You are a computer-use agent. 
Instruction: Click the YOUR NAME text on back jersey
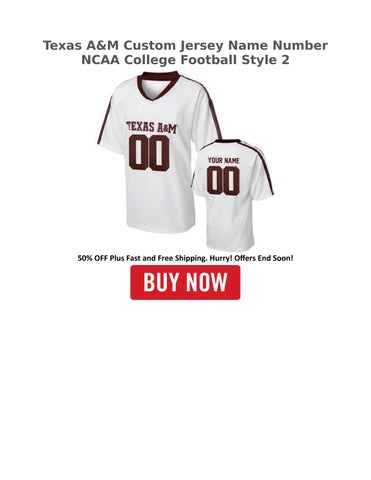point(224,160)
